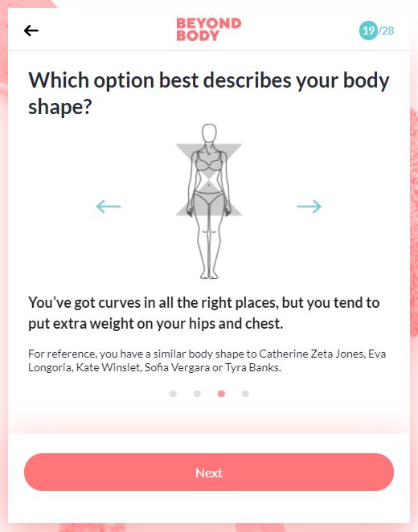The width and height of the screenshot is (418, 532).
Task: Click the Beyond Body logo
Action: click(209, 30)
